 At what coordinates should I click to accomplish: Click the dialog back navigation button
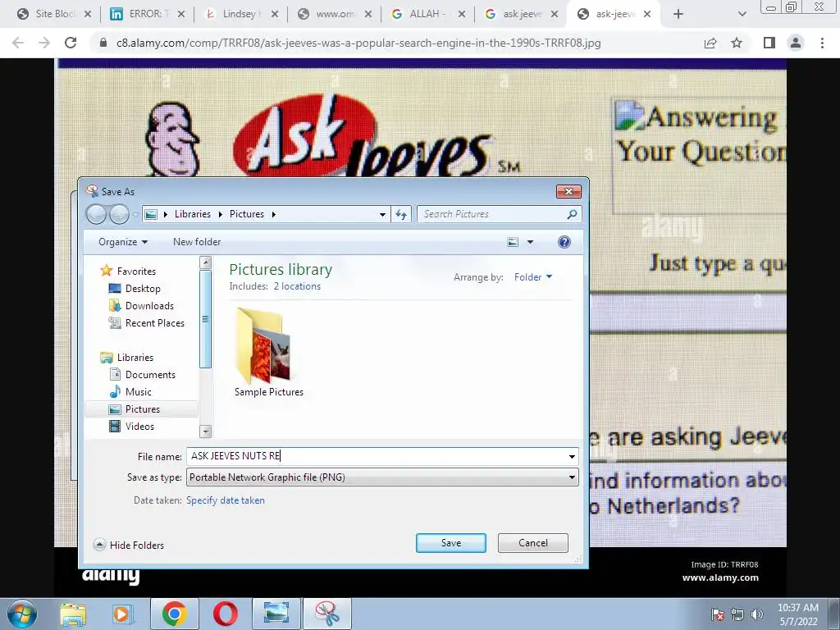click(97, 214)
